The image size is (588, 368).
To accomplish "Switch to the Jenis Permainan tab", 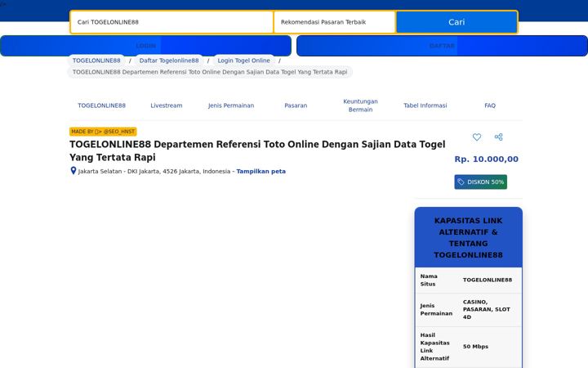I will coord(231,105).
